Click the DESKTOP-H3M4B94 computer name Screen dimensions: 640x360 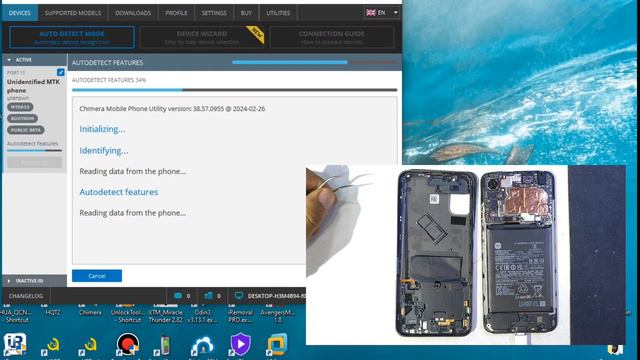pos(276,296)
